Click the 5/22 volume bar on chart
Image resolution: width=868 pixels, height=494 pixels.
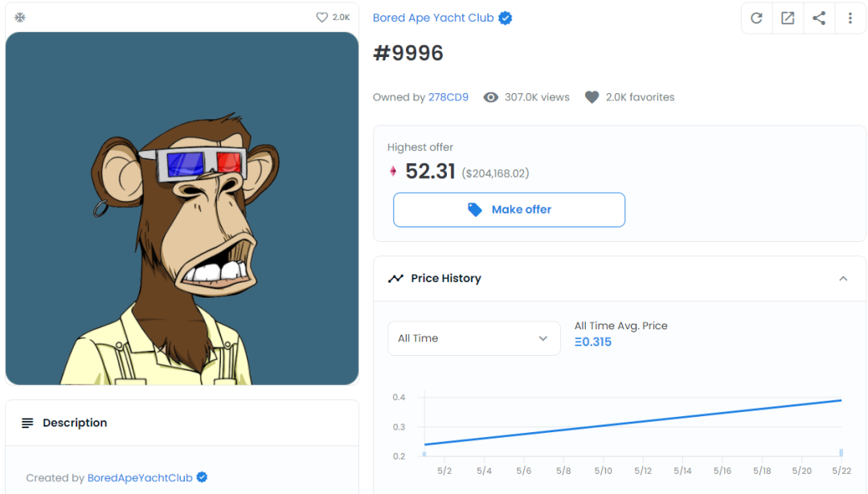coord(841,452)
